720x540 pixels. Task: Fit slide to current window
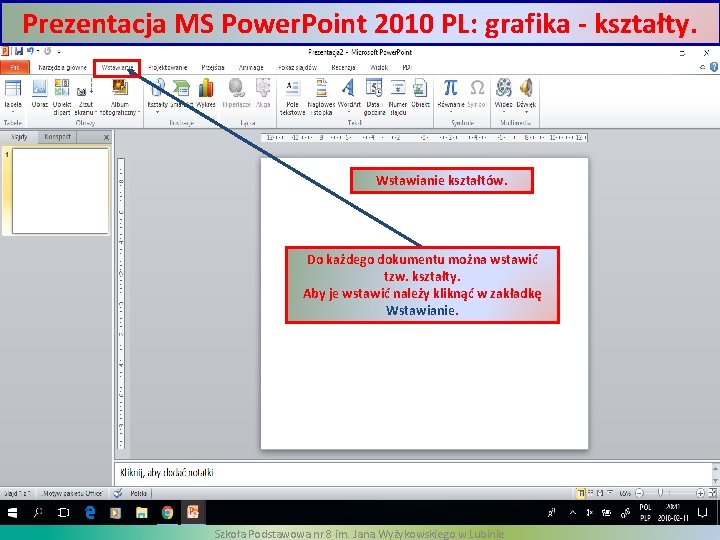713,493
